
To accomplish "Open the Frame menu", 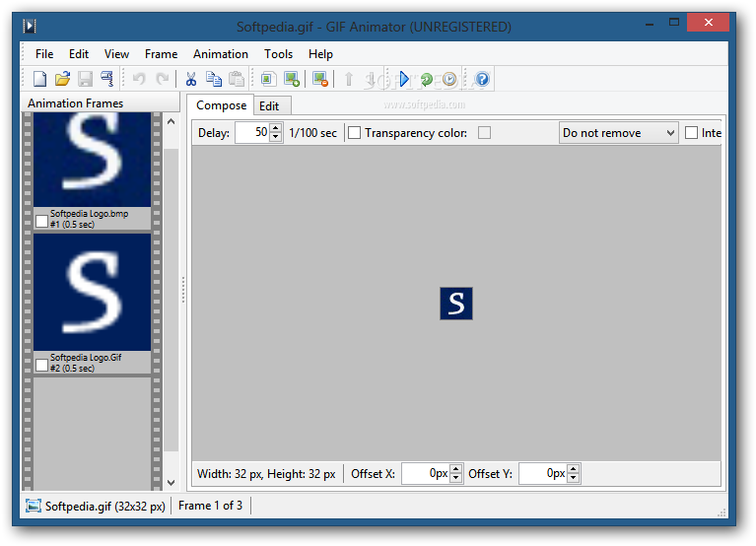I will click(x=161, y=54).
